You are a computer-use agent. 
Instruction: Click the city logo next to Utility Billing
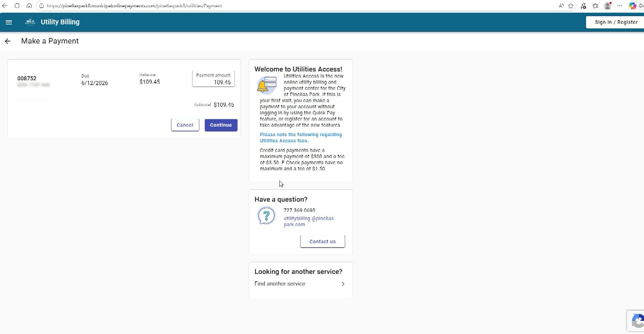[30, 22]
